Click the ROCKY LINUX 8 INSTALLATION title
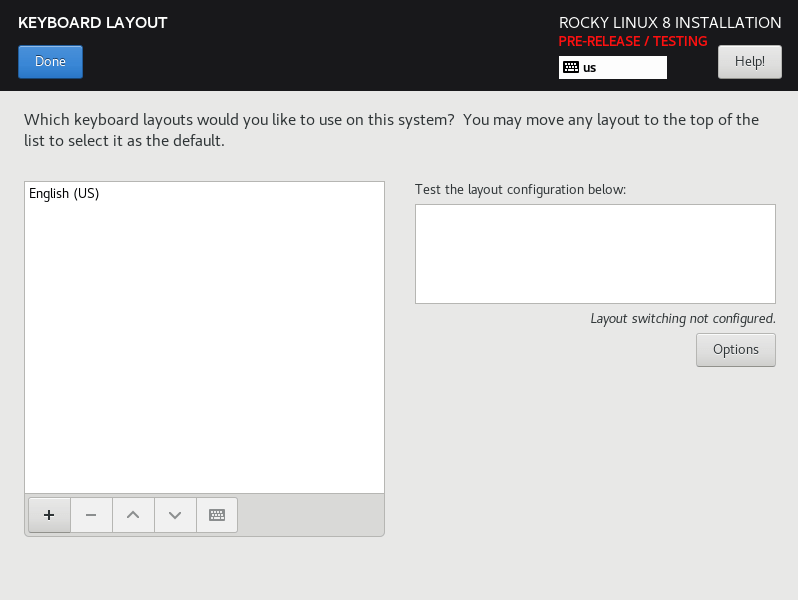The height and width of the screenshot is (600, 798). click(670, 22)
